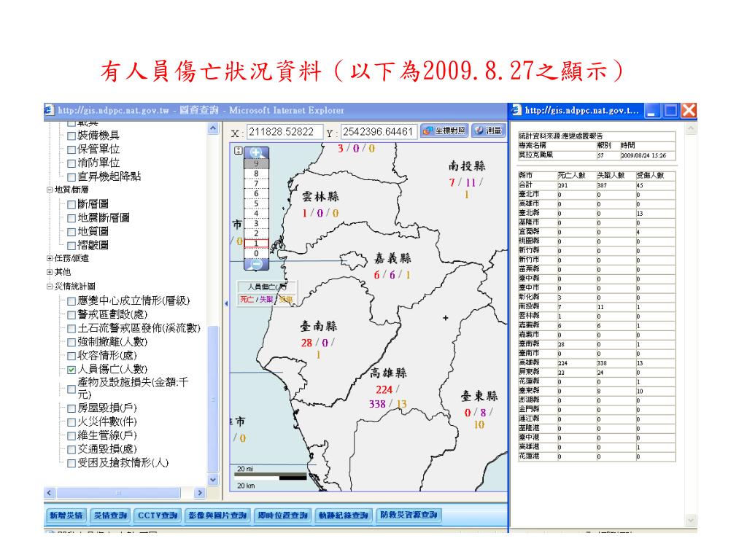
Task: Open the 災情查詢 tab
Action: click(x=110, y=516)
